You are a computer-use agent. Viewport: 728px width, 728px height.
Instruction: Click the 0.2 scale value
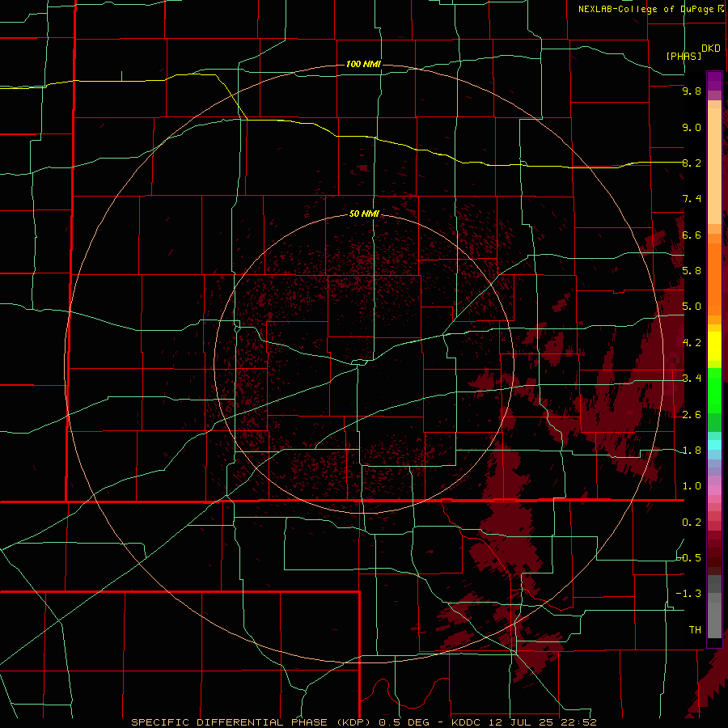[x=692, y=523]
